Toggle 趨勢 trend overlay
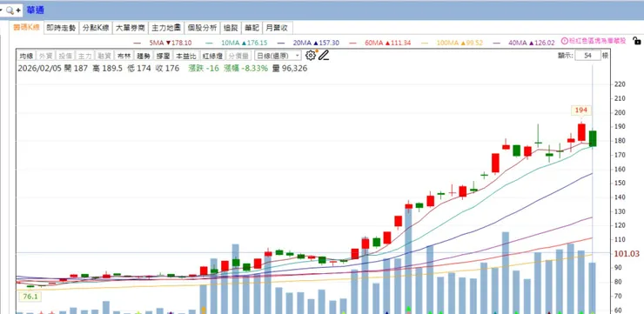 tap(144, 56)
